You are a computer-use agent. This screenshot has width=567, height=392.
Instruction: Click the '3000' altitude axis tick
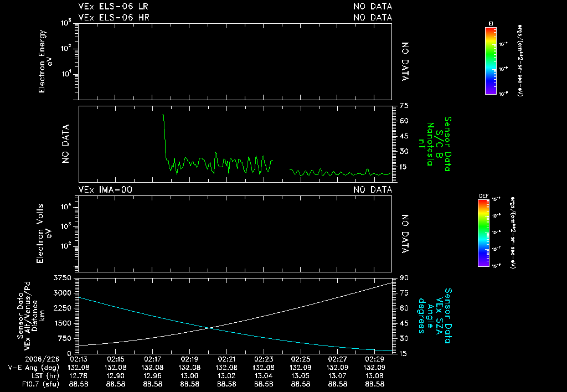62,293
